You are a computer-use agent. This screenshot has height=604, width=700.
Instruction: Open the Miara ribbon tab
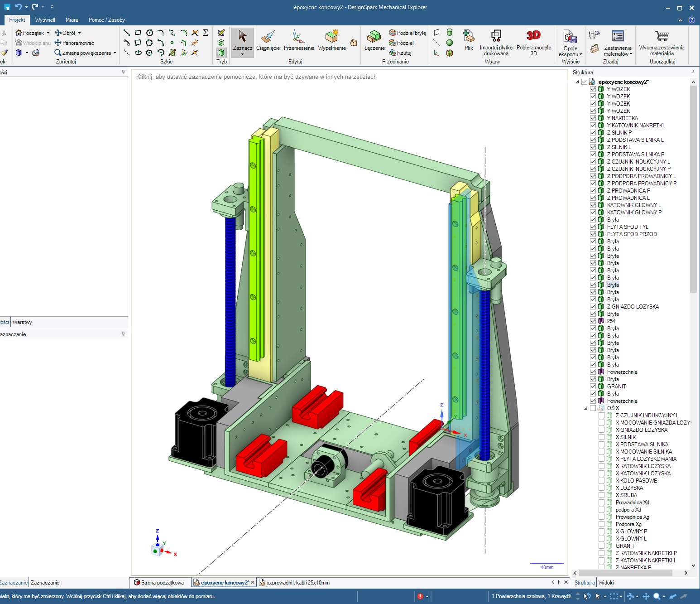point(72,20)
